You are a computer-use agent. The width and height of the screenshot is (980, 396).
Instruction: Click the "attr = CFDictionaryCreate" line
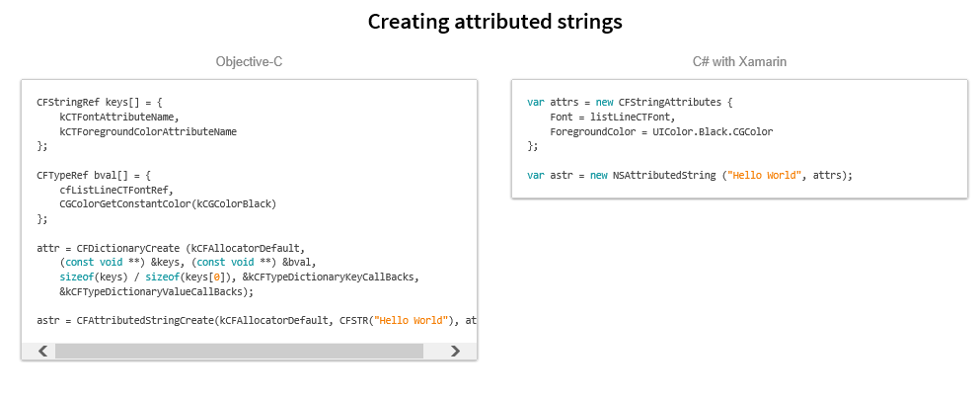coord(171,248)
